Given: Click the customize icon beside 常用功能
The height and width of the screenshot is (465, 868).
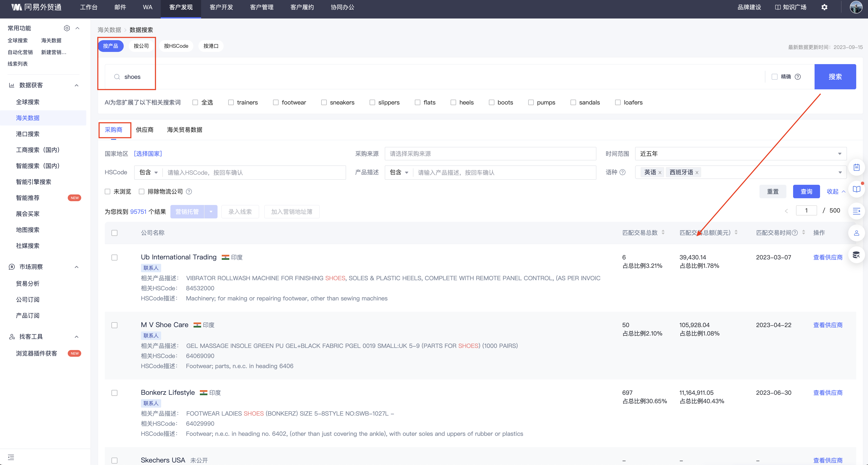Looking at the screenshot, I should pyautogui.click(x=67, y=28).
